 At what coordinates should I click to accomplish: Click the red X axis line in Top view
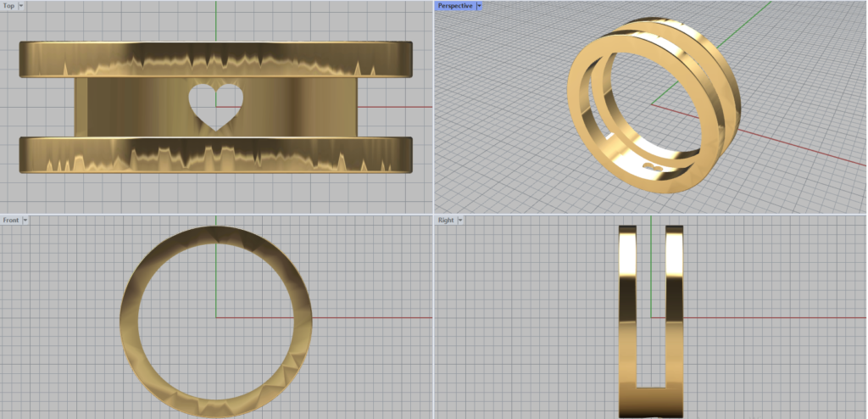click(x=398, y=107)
